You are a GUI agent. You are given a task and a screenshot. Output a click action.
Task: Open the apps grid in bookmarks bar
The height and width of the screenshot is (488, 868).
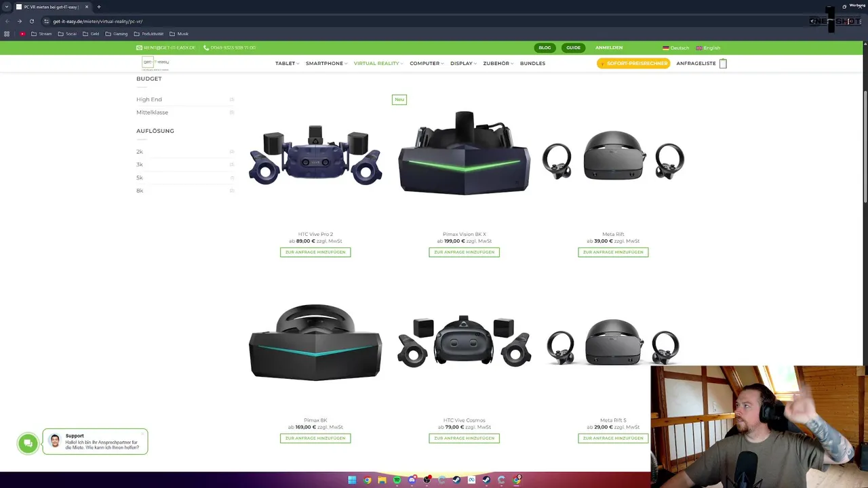7,34
